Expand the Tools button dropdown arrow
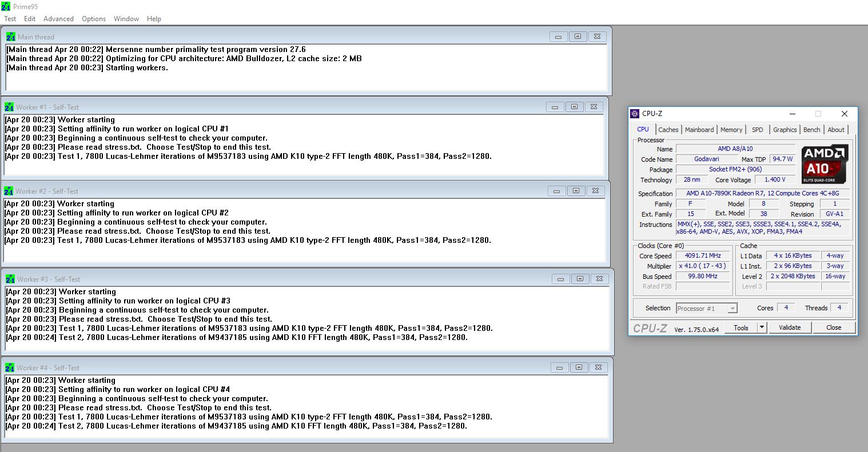Screen dimensions: 868x452 click(x=762, y=327)
